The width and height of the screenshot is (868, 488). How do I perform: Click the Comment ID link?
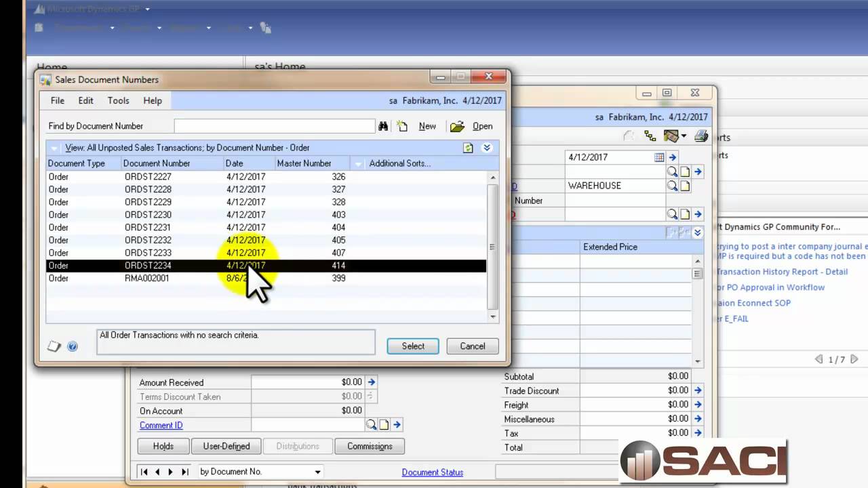(161, 426)
